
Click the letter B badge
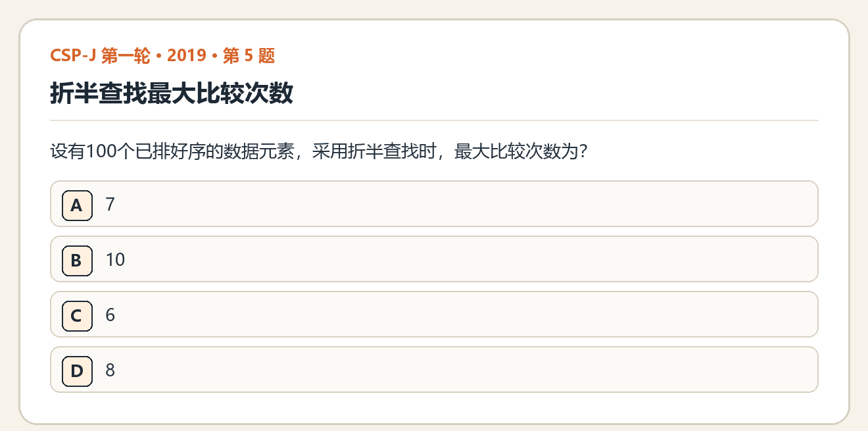pos(77,260)
